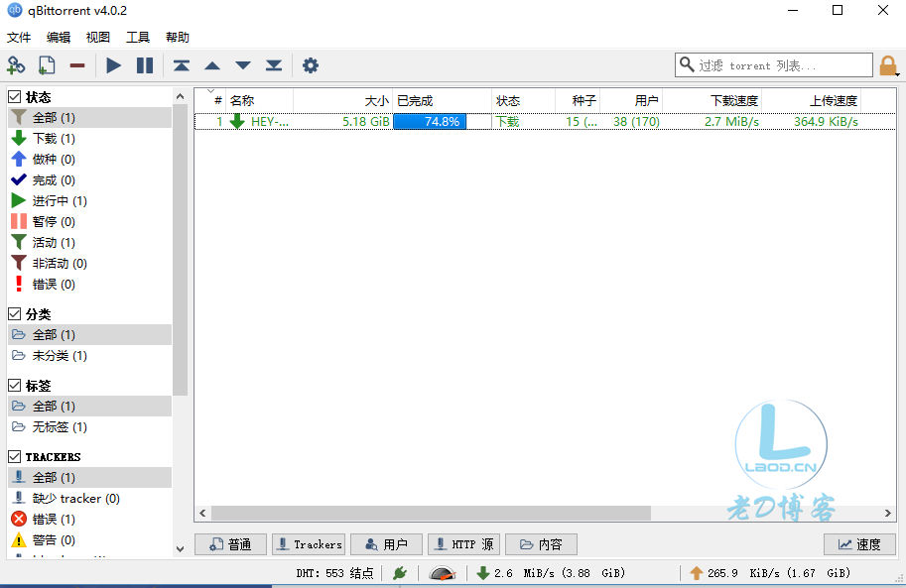This screenshot has height=588, width=906.
Task: Click torrent list scroll left arrow
Action: (x=202, y=513)
